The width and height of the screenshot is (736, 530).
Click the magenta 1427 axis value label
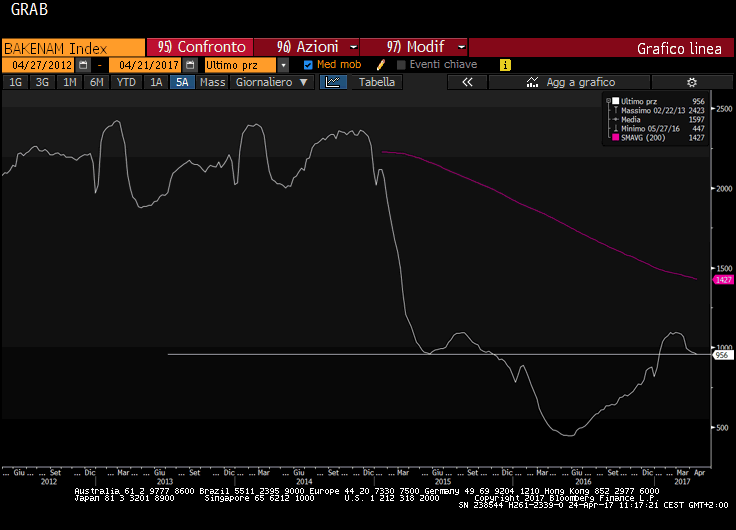click(723, 280)
